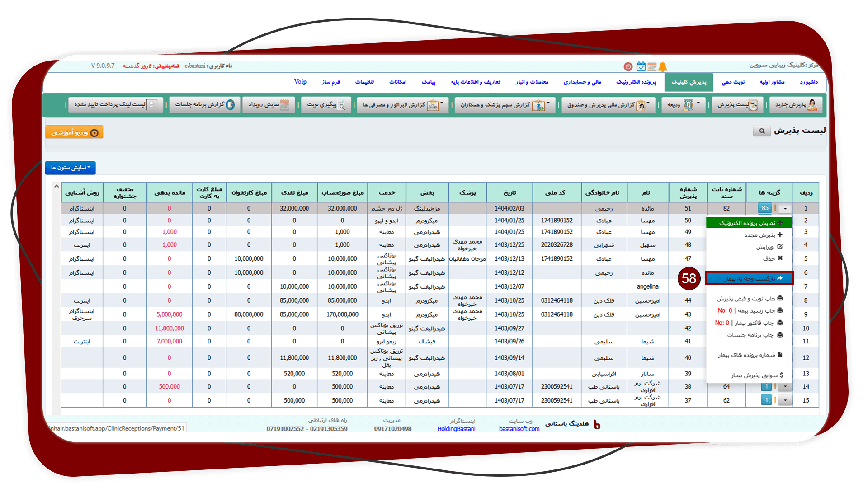
Task: Click the red power logout icon
Action: click(628, 67)
